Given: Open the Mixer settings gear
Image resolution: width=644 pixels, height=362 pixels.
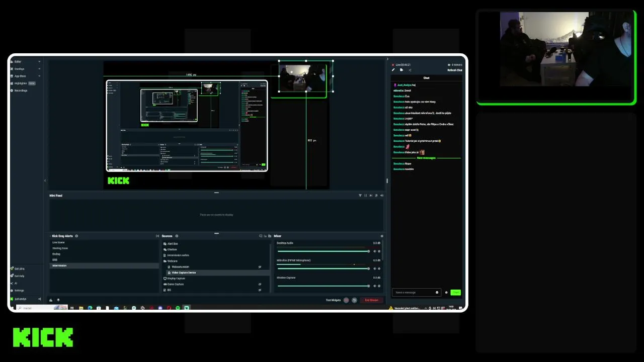Looking at the screenshot, I should coord(382,236).
